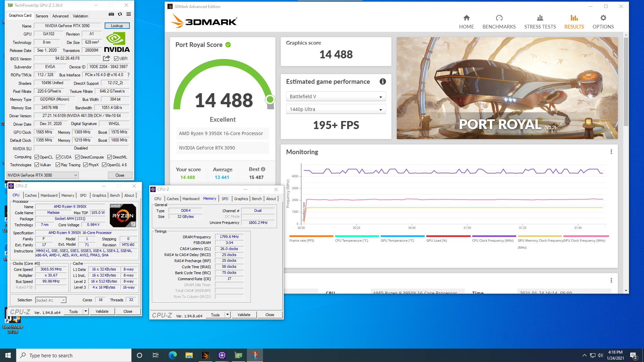Switch to GPU-Z Sensors tab
644x362 pixels.
tap(42, 16)
